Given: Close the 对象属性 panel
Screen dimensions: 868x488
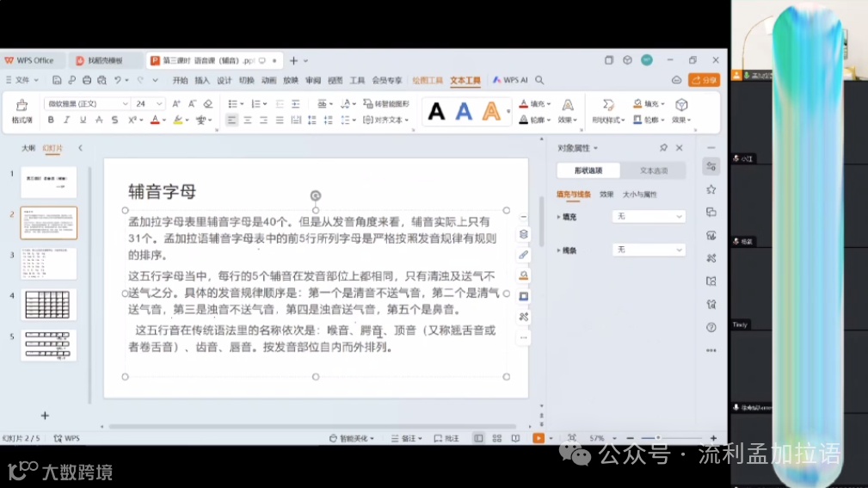Looking at the screenshot, I should 680,148.
